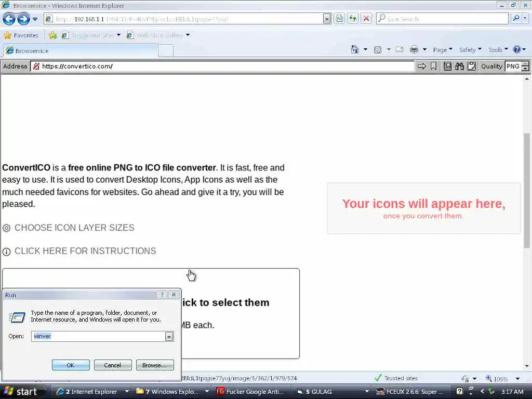This screenshot has height=399, width=532.
Task: Expand the Print options dropdown arrow
Action: [424, 50]
